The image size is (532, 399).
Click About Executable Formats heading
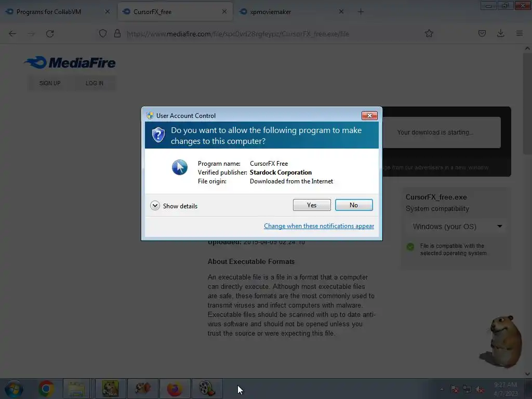point(251,262)
